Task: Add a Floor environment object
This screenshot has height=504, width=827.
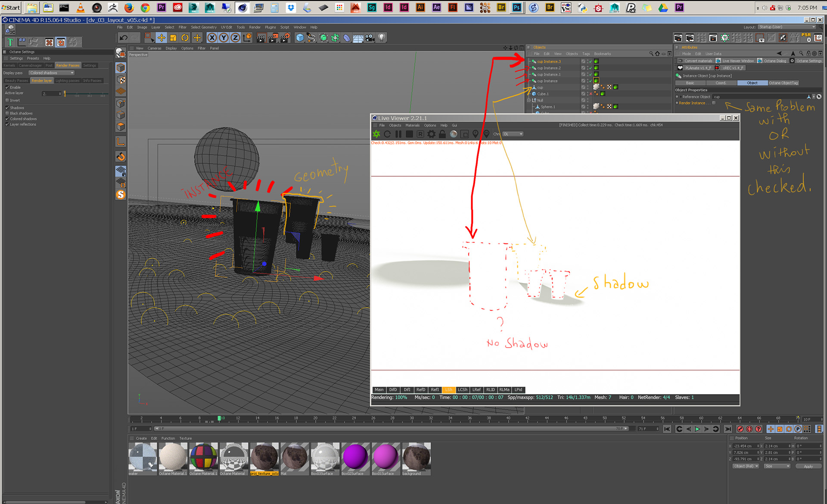Action: tap(358, 38)
